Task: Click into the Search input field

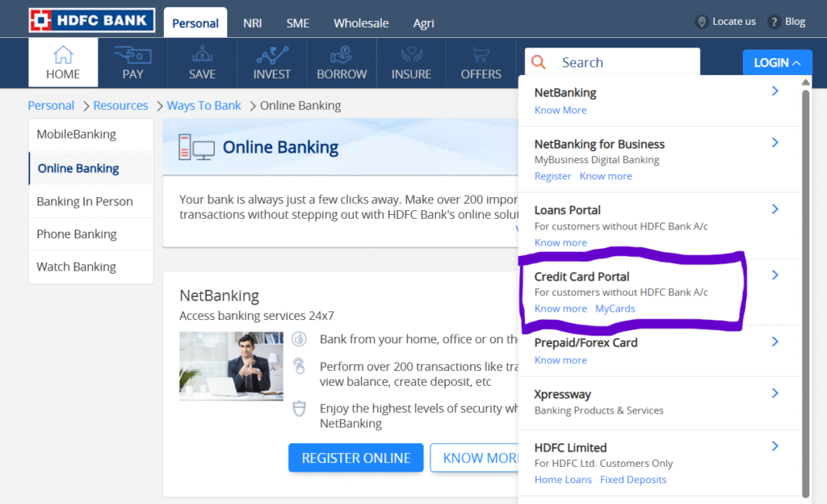Action: click(622, 62)
